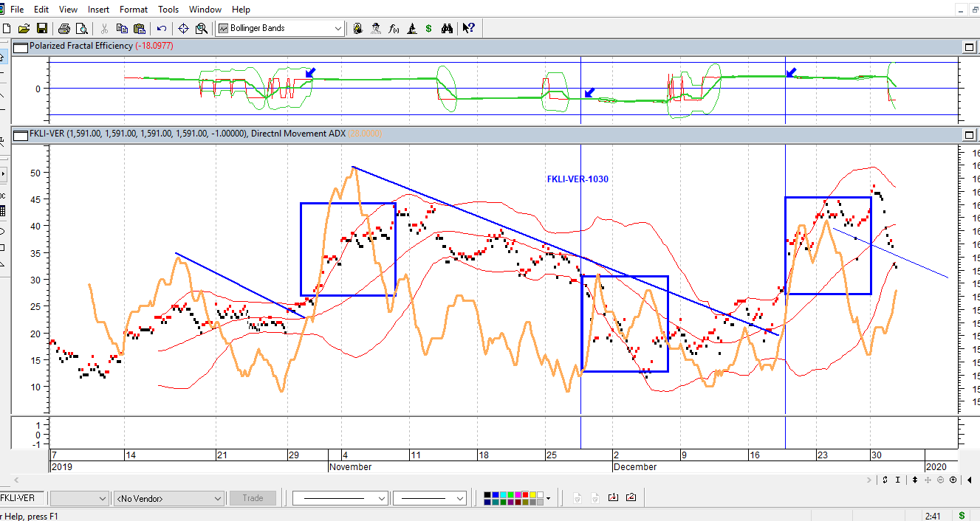Click the binoculars search icon
The height and width of the screenshot is (521, 980).
(x=447, y=28)
